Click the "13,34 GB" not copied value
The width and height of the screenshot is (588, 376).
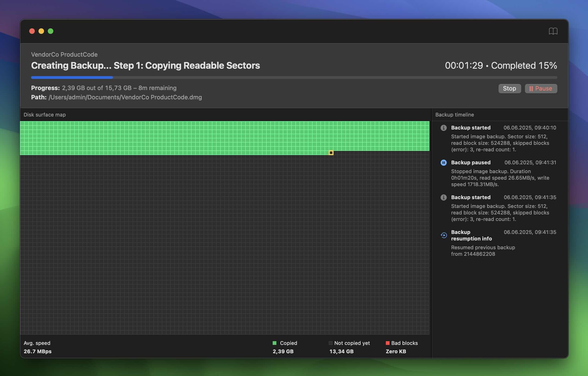click(x=341, y=351)
